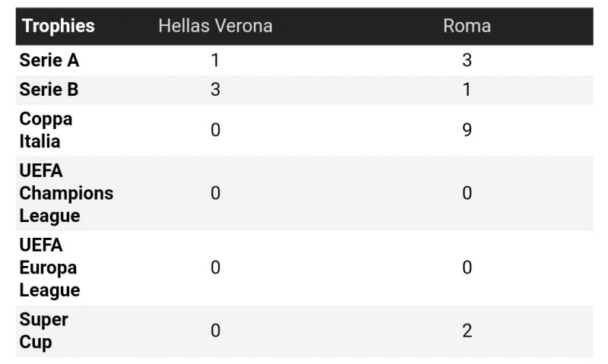Click Roma's UEFA Europa League value
The image size is (608, 364).
click(467, 267)
